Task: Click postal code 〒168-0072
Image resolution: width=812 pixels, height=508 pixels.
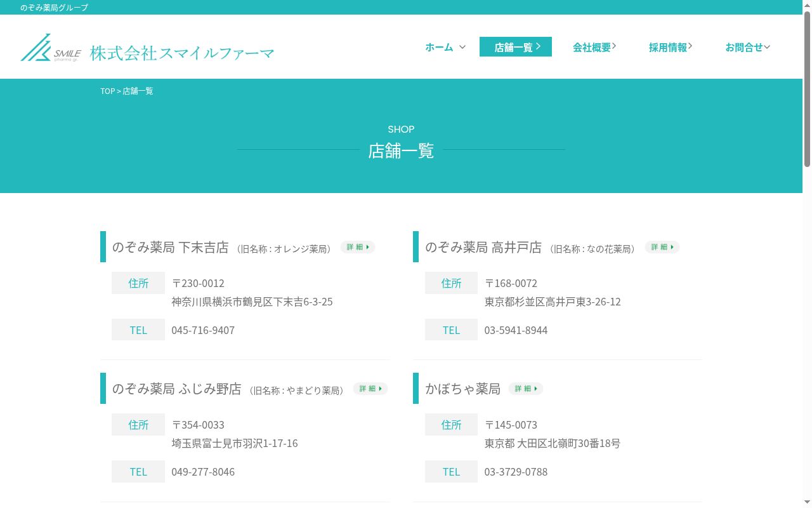Action: coord(511,283)
